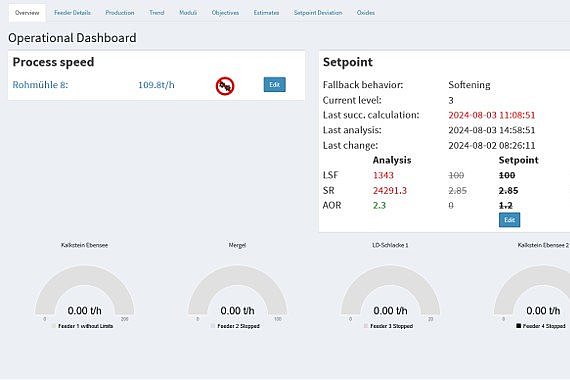
Task: Click the Kalkstein Ebensee 2 gauge
Action: click(532, 291)
